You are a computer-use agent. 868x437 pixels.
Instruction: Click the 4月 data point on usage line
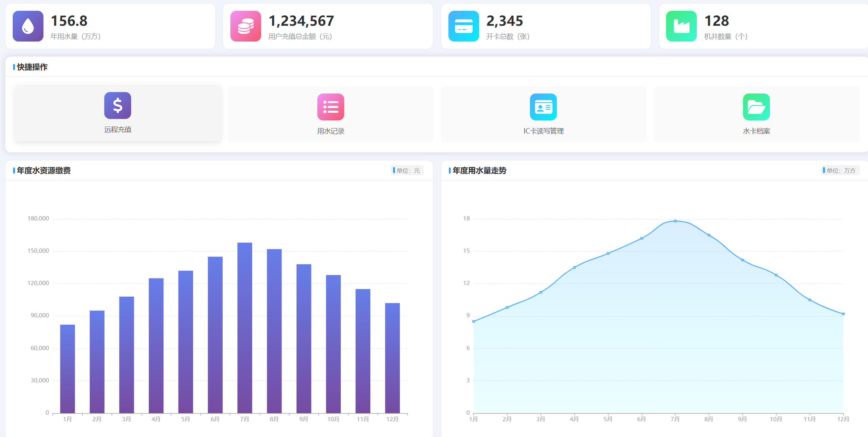click(x=575, y=267)
